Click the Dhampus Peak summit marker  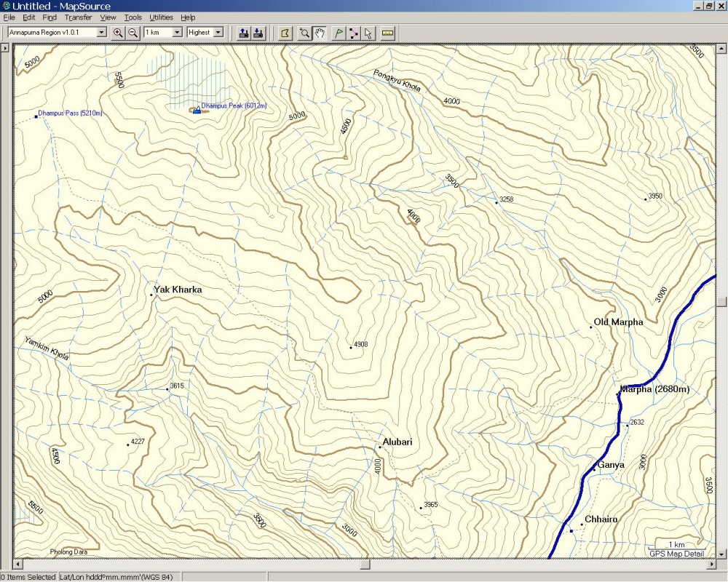[x=196, y=110]
